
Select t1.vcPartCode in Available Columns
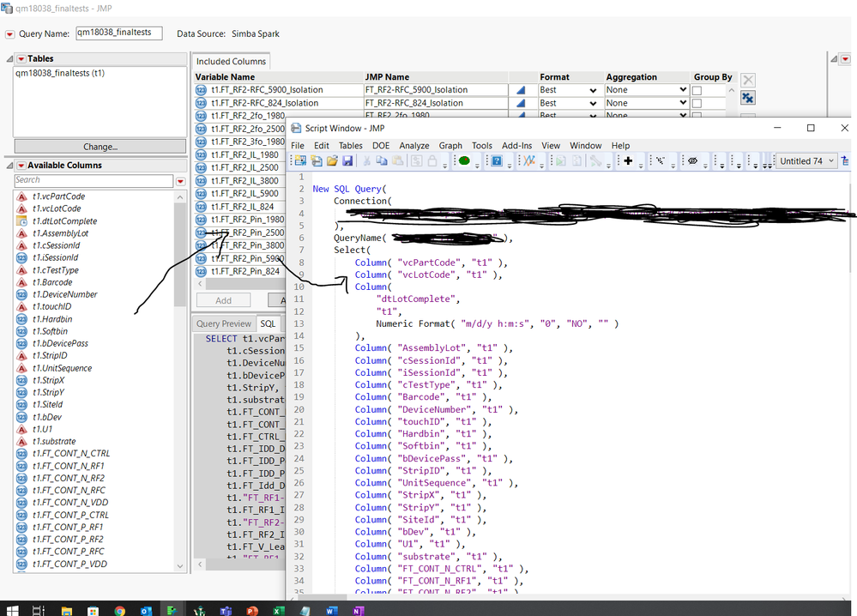tap(58, 196)
